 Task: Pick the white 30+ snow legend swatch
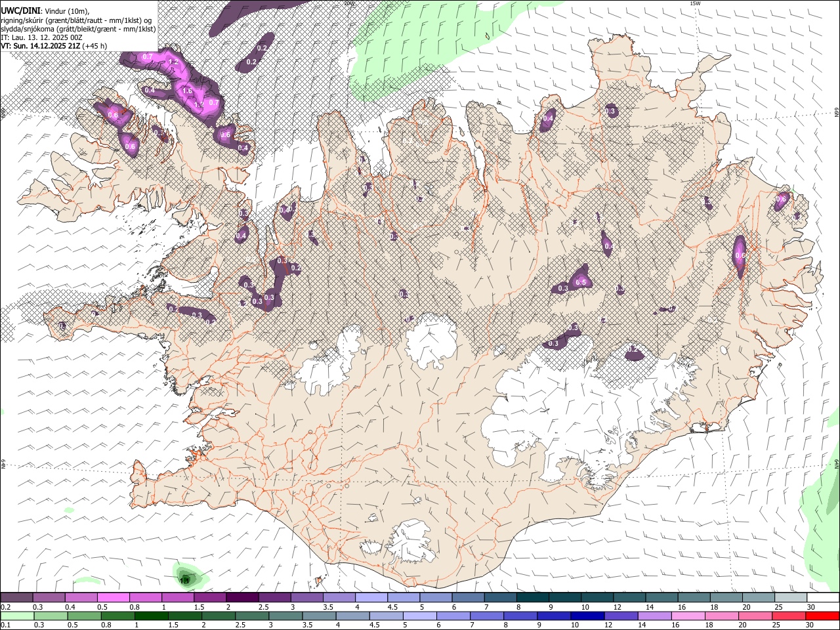822,598
